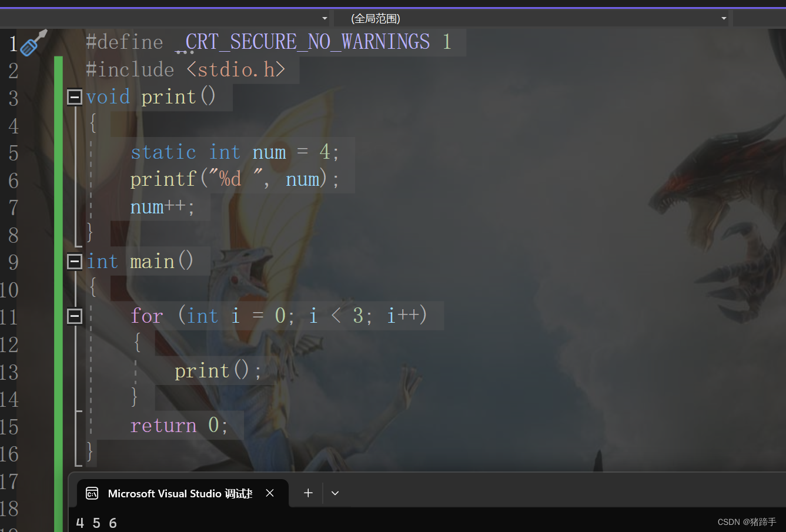Open the terminal profiles dropdown chevron
The height and width of the screenshot is (532, 786).
[335, 493]
